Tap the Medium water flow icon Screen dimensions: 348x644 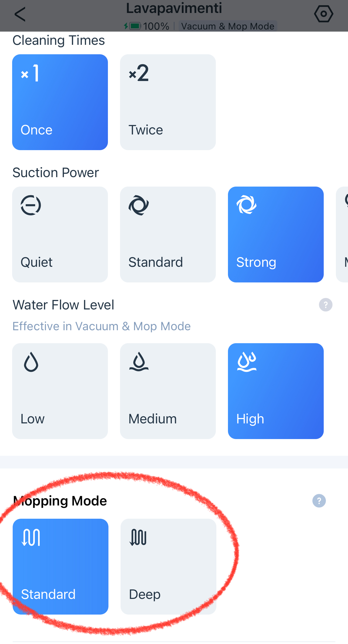click(139, 362)
